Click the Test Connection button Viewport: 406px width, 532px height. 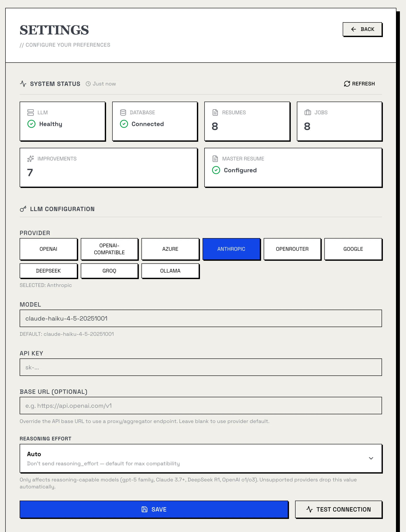[x=338, y=509]
